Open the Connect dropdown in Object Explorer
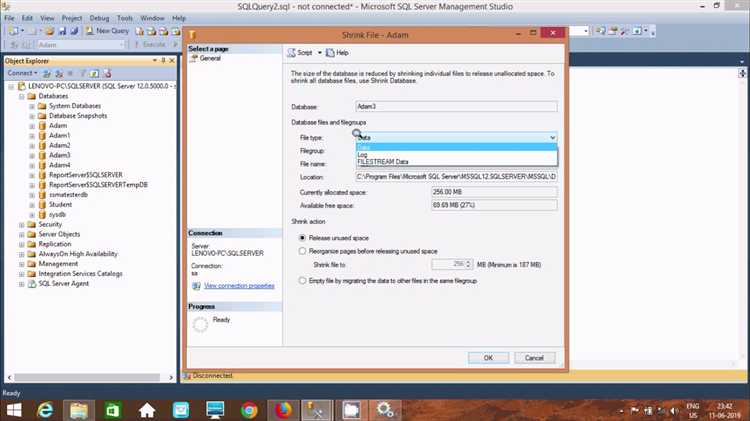 click(x=22, y=73)
